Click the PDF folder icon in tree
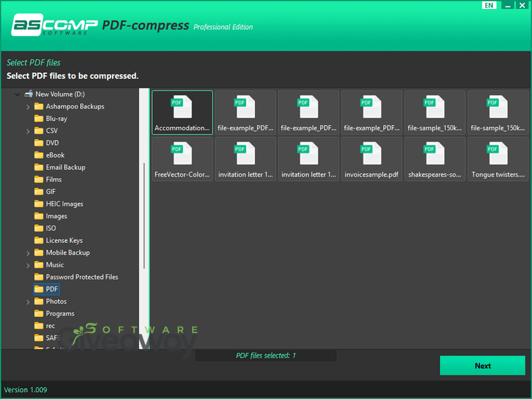 39,289
